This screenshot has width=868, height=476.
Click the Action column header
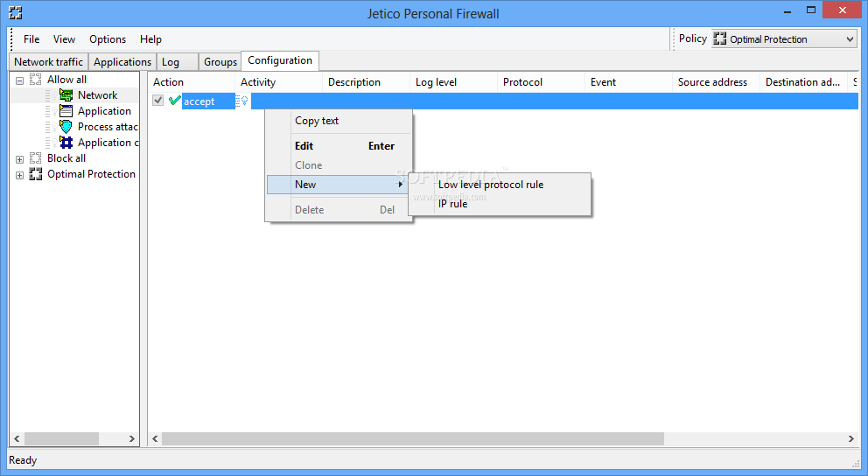coord(192,82)
